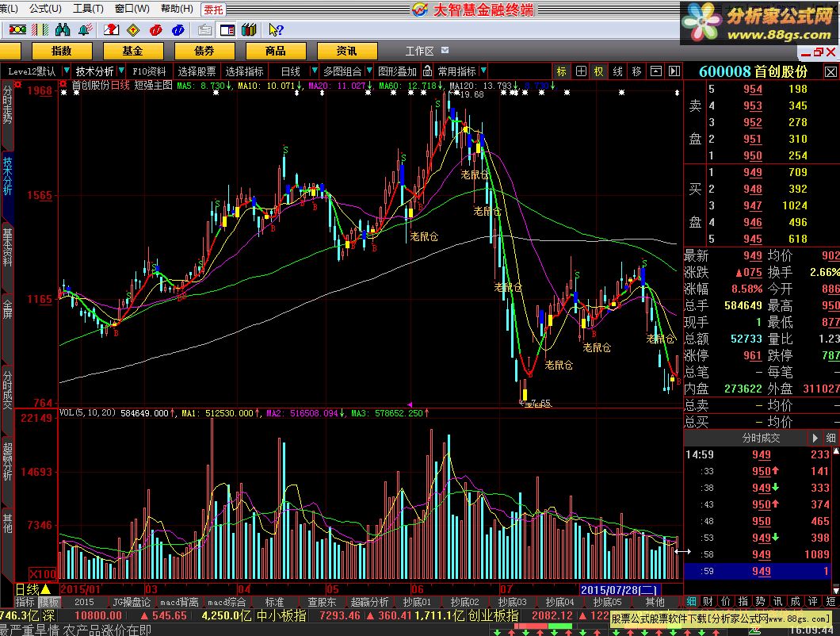Viewport: 840px width, 636px height.
Task: Toggle the 权 ex-rights adjustment button
Action: (x=598, y=71)
